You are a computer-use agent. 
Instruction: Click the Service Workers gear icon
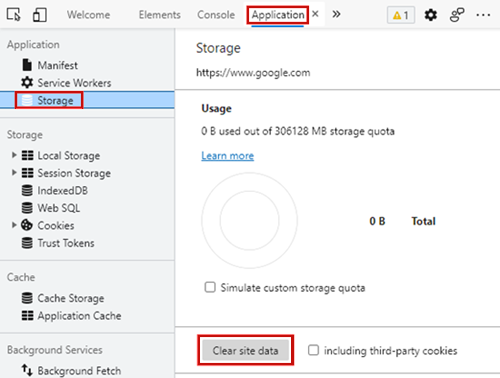click(27, 82)
